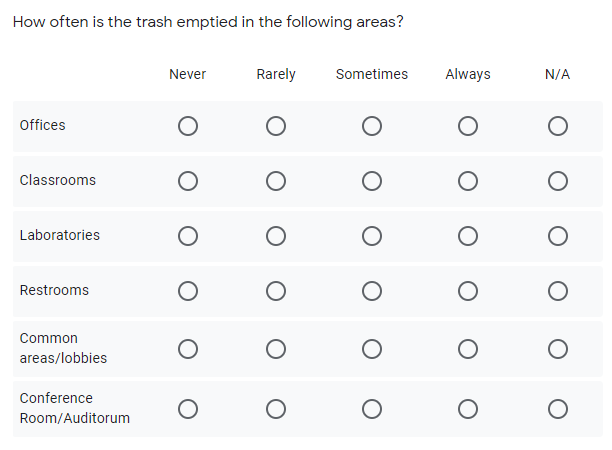
Task: Select Rarely for Laboratories
Action: click(276, 236)
